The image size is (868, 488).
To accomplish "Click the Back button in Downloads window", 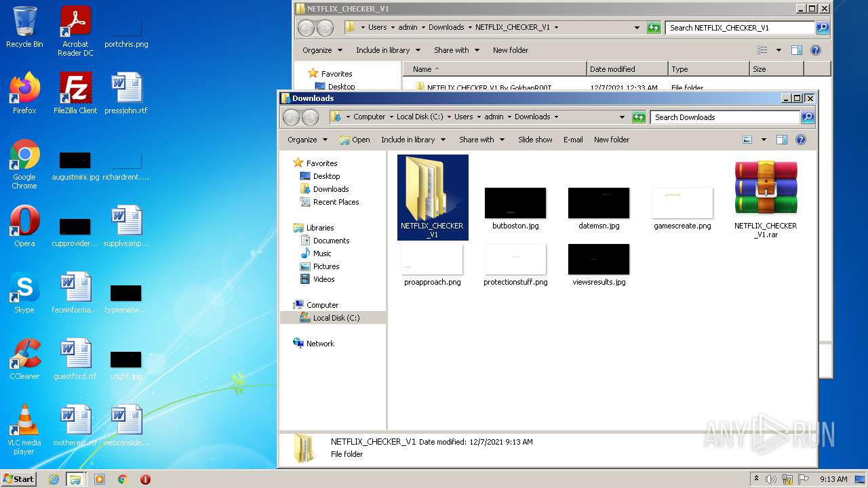I will pyautogui.click(x=292, y=117).
